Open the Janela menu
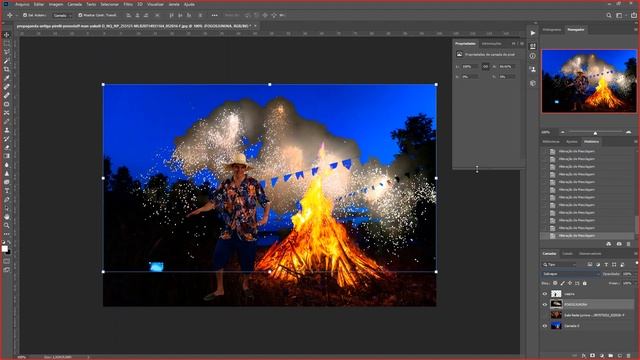640x360 pixels. (174, 4)
